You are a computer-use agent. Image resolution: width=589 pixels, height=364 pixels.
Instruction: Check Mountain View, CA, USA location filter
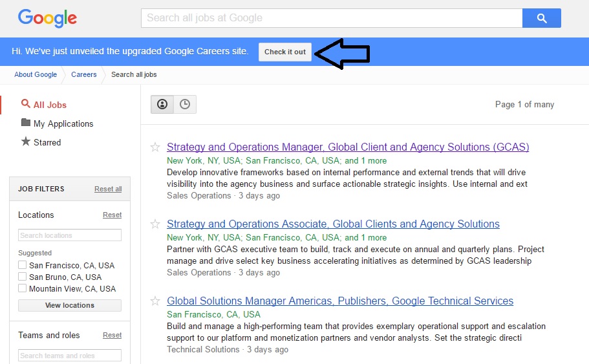22,288
